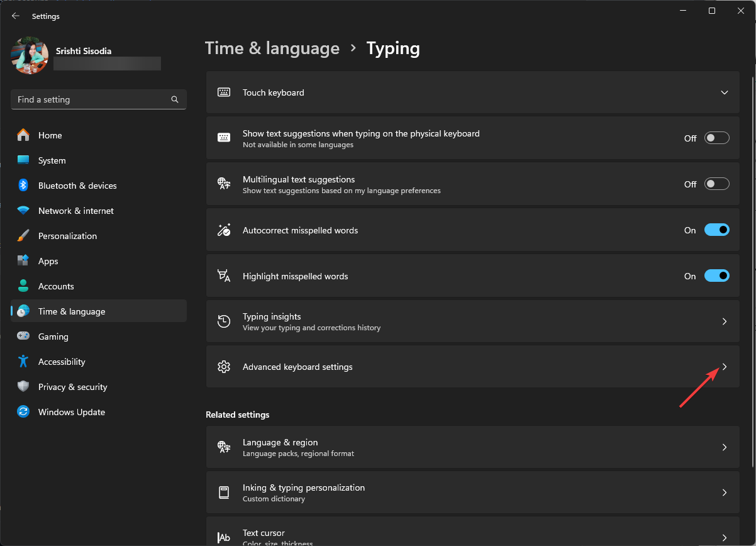The height and width of the screenshot is (546, 756).
Task: Click the Find a setting search box
Action: tap(98, 99)
